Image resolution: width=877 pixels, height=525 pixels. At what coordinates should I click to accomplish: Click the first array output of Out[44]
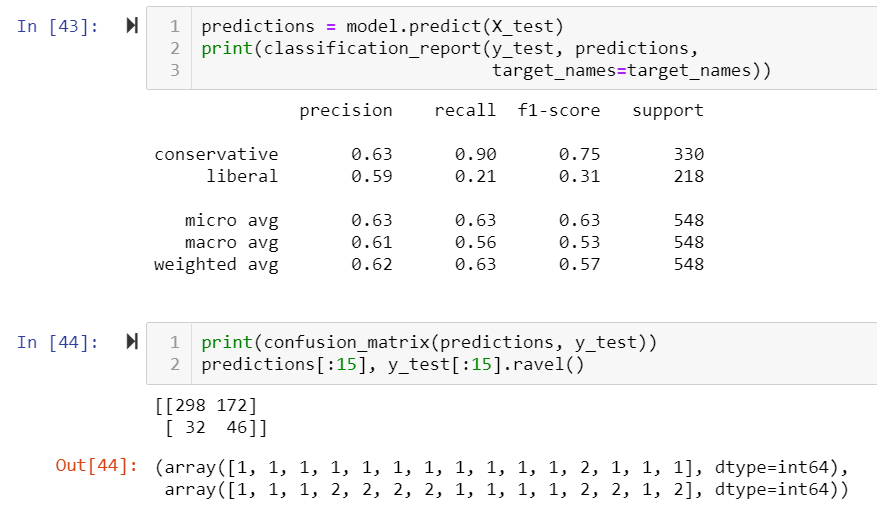pos(502,467)
